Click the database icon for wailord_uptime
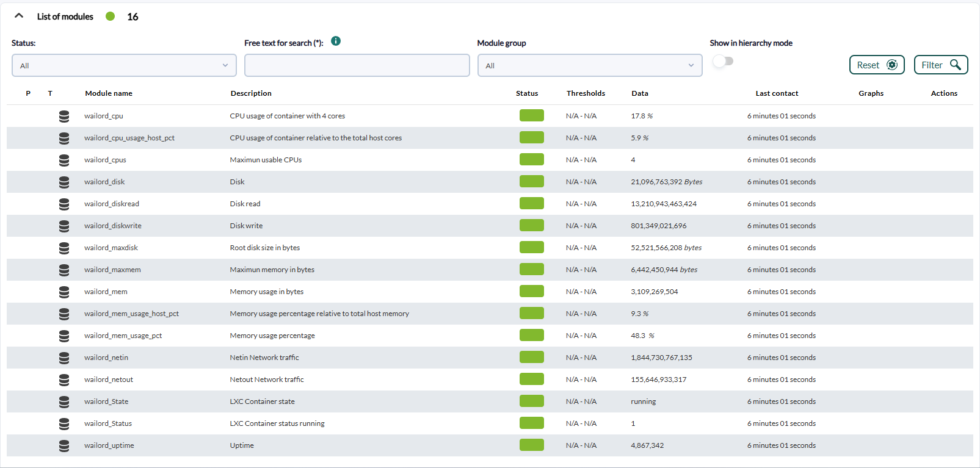980x468 pixels. click(64, 445)
